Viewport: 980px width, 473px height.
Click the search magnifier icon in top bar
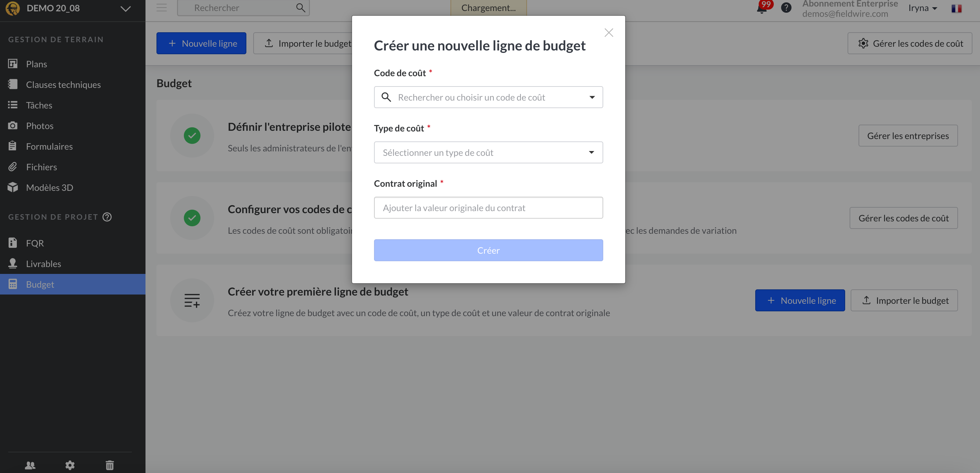pos(301,8)
